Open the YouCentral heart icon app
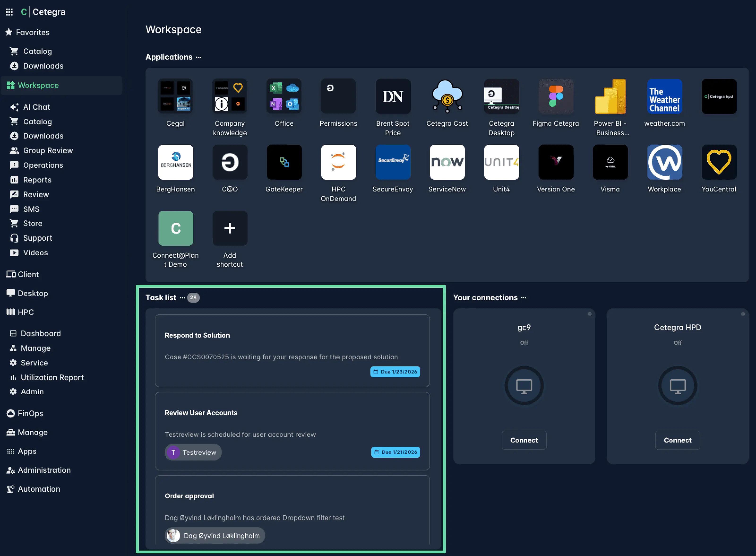This screenshot has height=556, width=756. [x=719, y=162]
